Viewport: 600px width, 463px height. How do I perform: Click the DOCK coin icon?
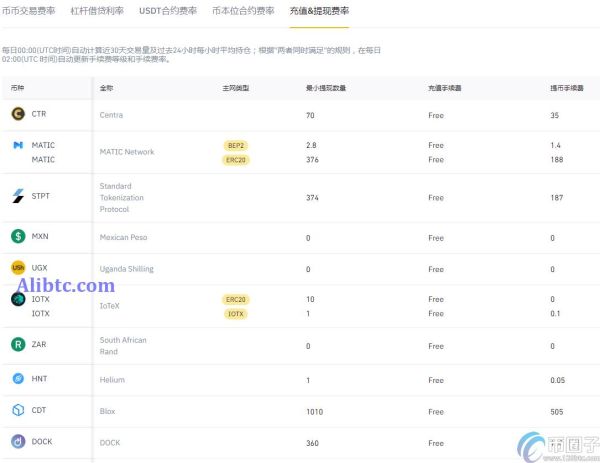18,441
